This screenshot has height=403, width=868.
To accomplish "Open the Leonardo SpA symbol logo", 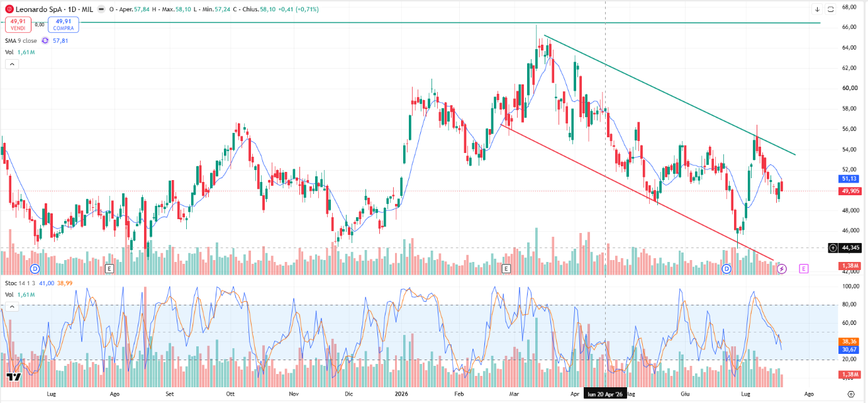I will [x=9, y=9].
